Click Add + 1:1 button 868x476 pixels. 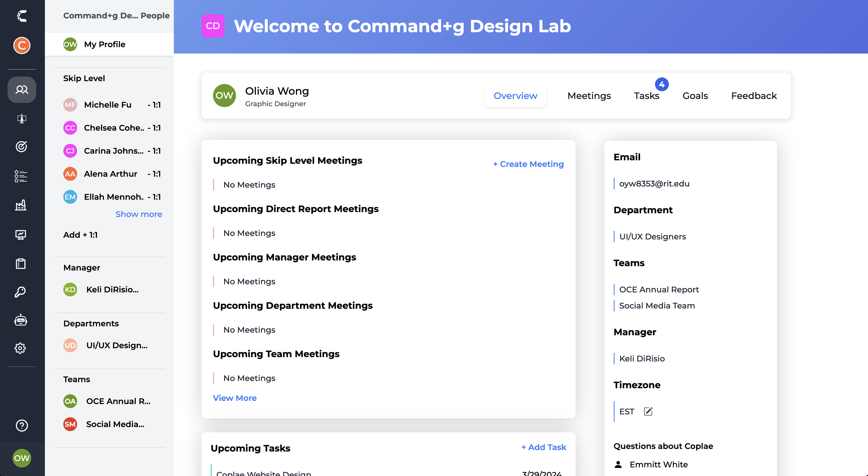tap(81, 235)
